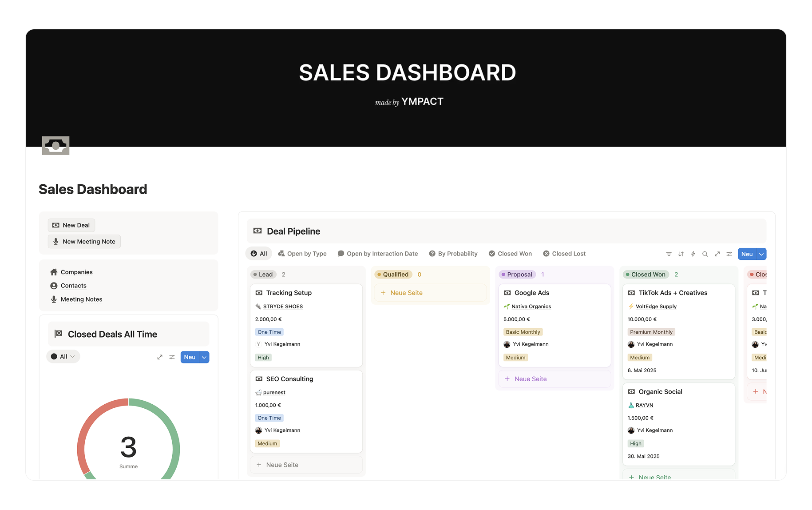The image size is (812, 510).
Task: Open the Companies link
Action: [x=76, y=272]
